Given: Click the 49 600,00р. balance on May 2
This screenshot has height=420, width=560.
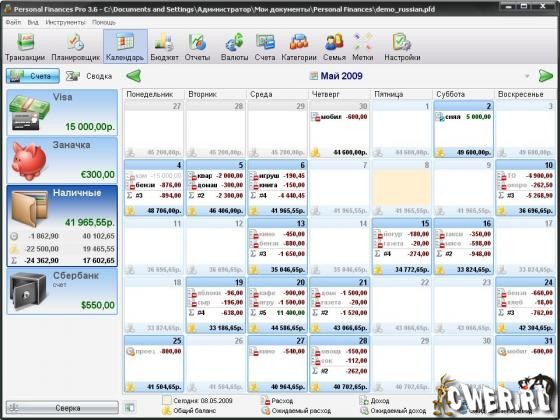Looking at the screenshot, I should point(474,152).
